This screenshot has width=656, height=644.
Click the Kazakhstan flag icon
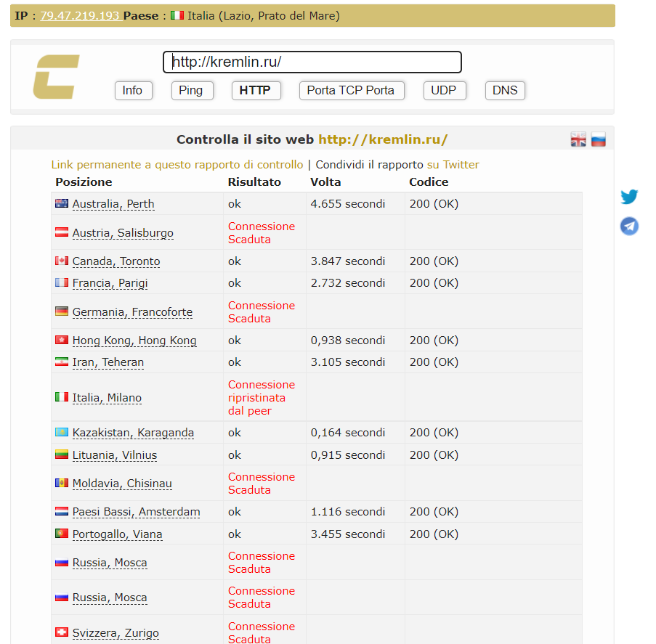coord(62,433)
